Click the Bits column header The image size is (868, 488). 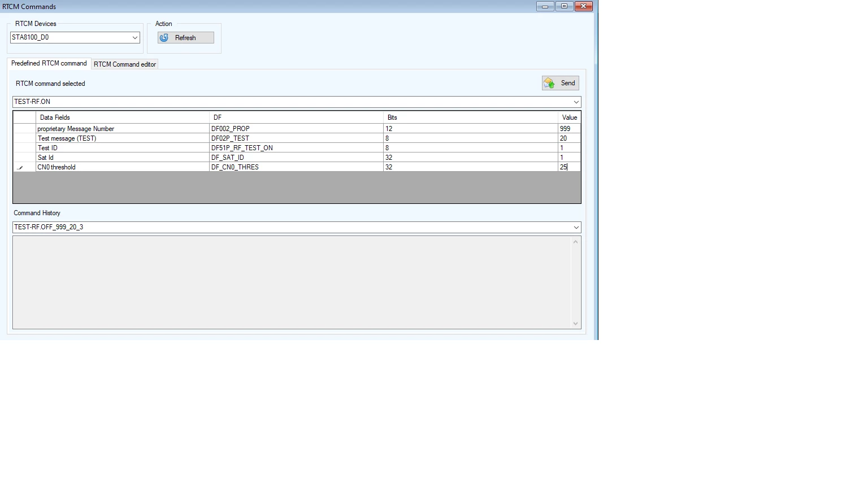click(471, 117)
